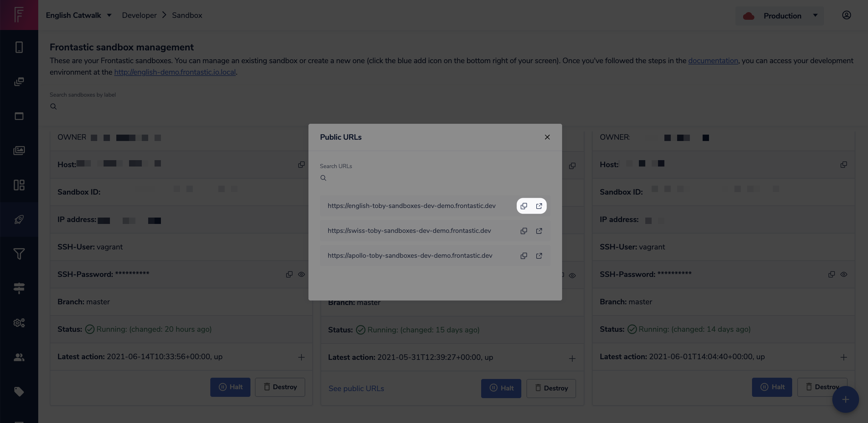Show SSH password in first sandbox
The height and width of the screenshot is (423, 868).
pyautogui.click(x=301, y=275)
